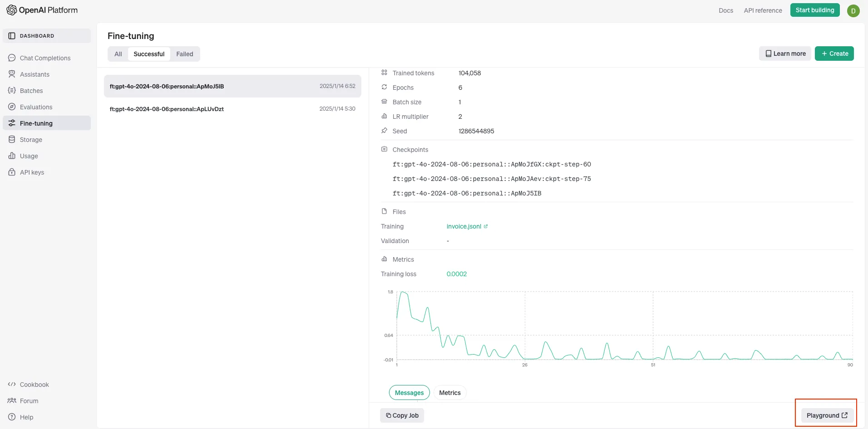The height and width of the screenshot is (429, 868).
Task: Open API keys page
Action: click(47, 172)
